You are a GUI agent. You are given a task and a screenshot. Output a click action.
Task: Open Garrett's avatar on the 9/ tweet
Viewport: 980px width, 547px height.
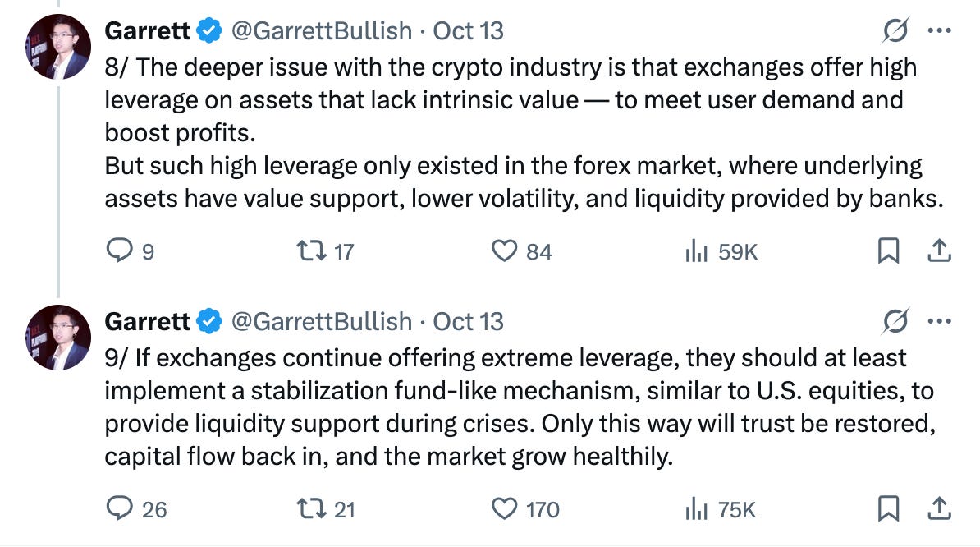click(x=58, y=337)
